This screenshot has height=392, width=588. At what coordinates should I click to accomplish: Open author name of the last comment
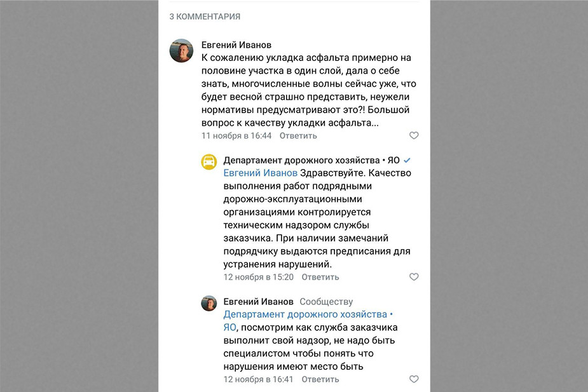point(258,302)
